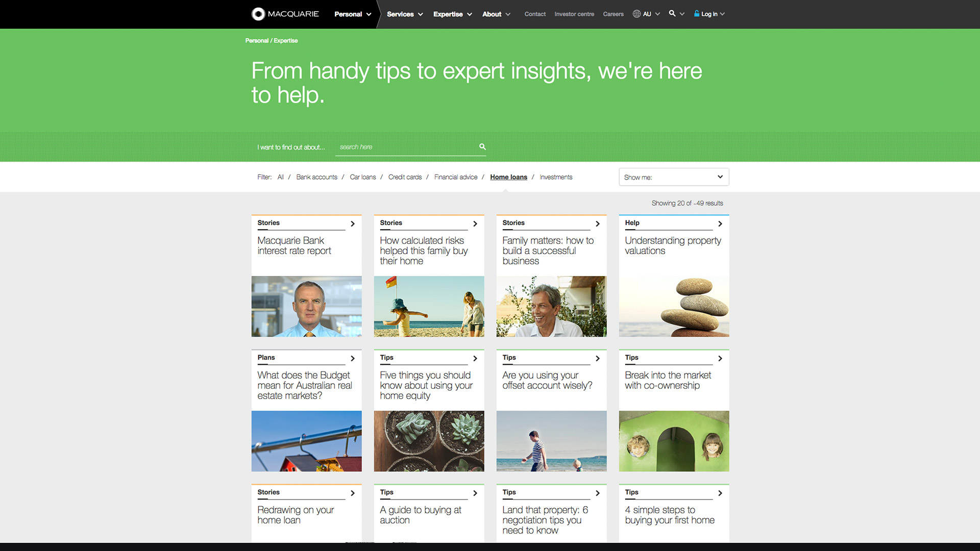Viewport: 980px width, 551px height.
Task: Open the Careers link
Action: point(613,14)
